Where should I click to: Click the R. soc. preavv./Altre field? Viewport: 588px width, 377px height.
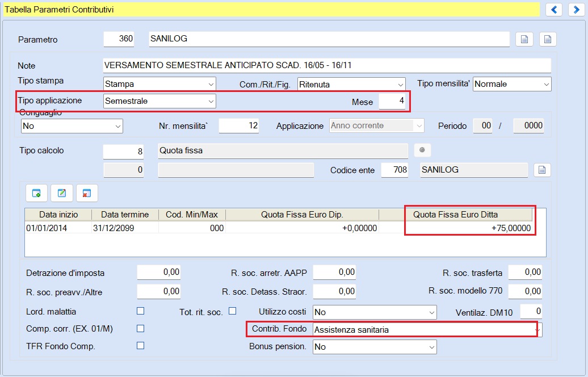[158, 291]
